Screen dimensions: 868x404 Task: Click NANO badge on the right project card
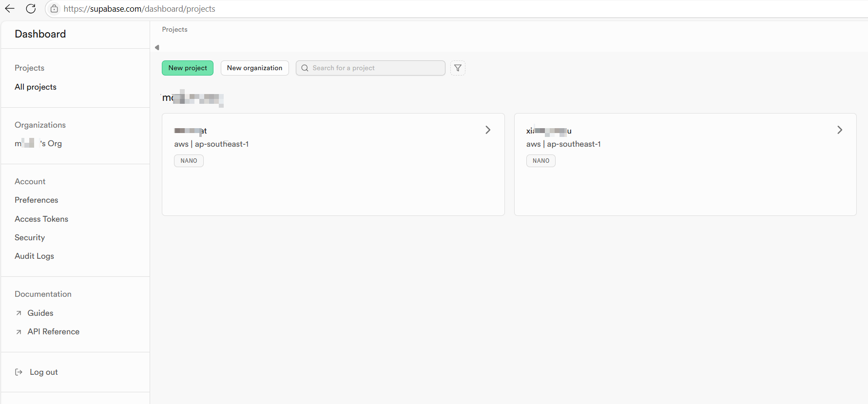(x=541, y=161)
